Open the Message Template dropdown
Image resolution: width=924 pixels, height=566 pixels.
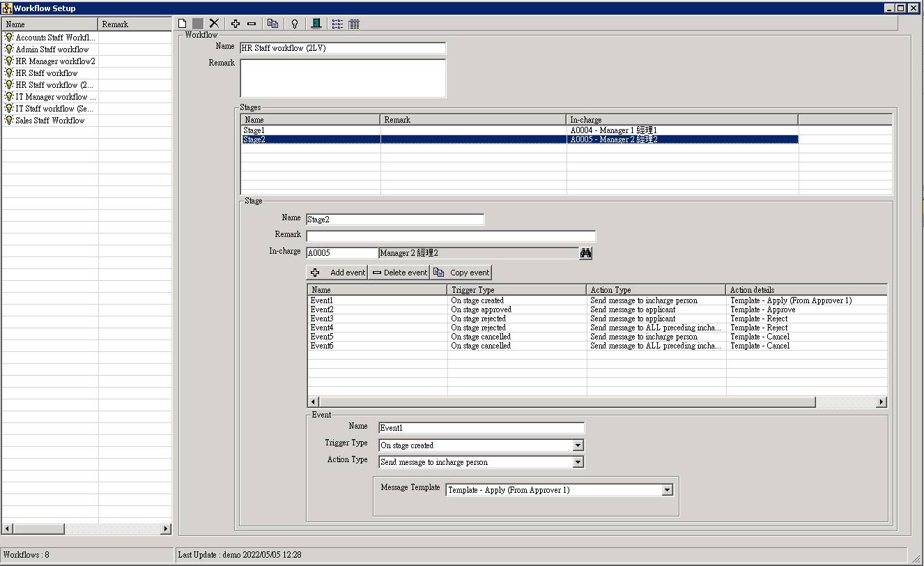point(667,490)
